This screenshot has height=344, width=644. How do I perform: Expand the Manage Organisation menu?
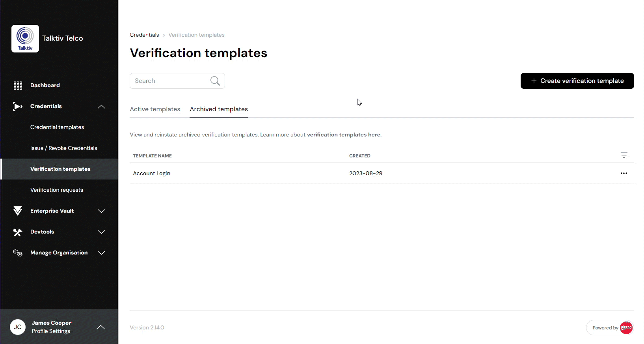pos(101,253)
